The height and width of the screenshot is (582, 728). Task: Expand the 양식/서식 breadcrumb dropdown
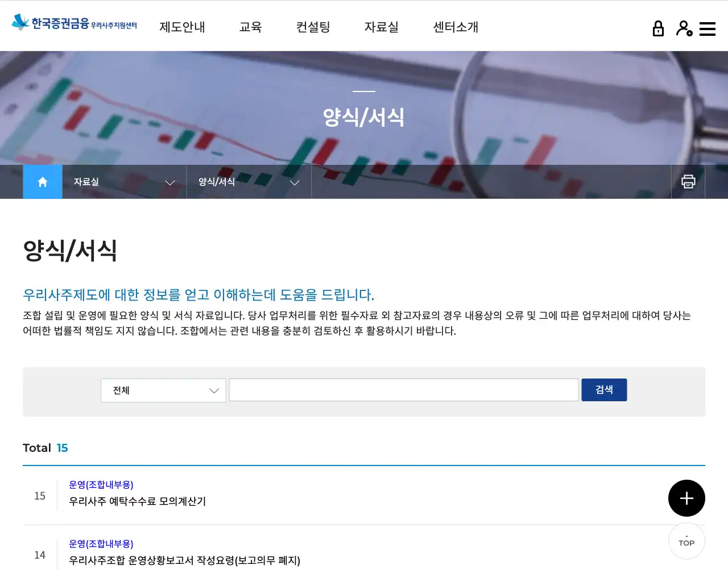coord(249,182)
